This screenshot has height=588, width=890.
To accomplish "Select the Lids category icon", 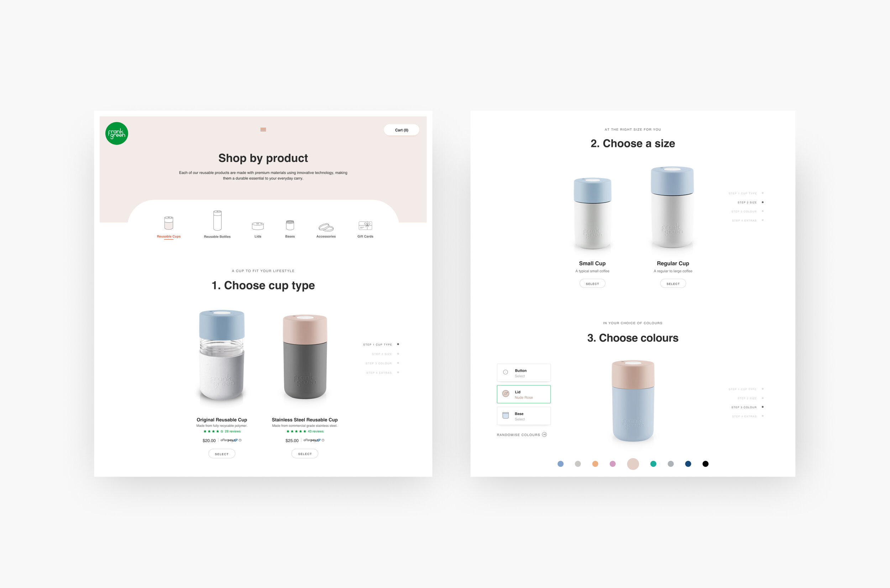I will pos(258,226).
